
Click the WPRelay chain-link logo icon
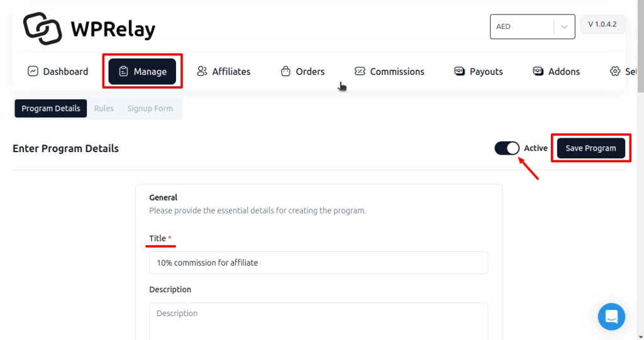point(42,28)
